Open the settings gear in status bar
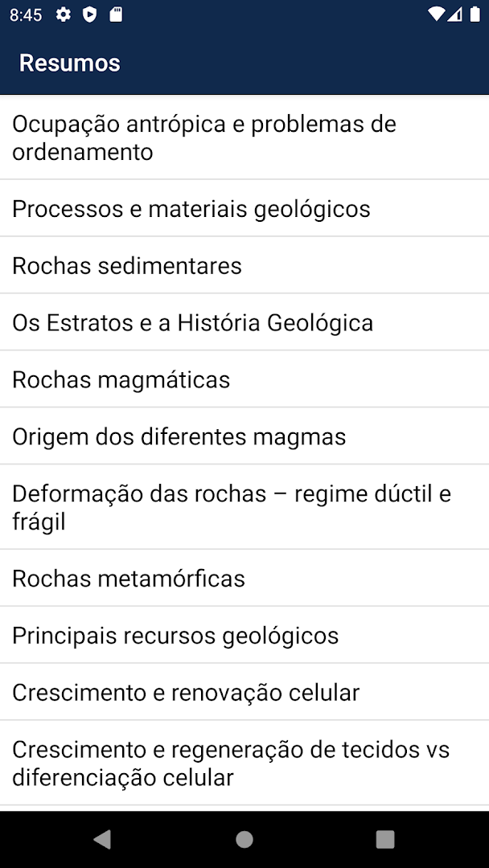 63,14
